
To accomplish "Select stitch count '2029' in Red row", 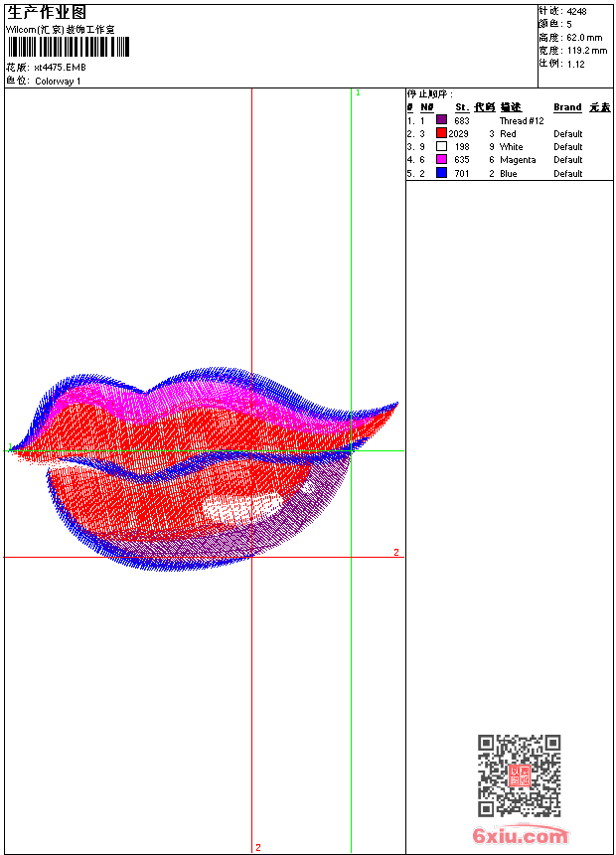I will pyautogui.click(x=458, y=134).
